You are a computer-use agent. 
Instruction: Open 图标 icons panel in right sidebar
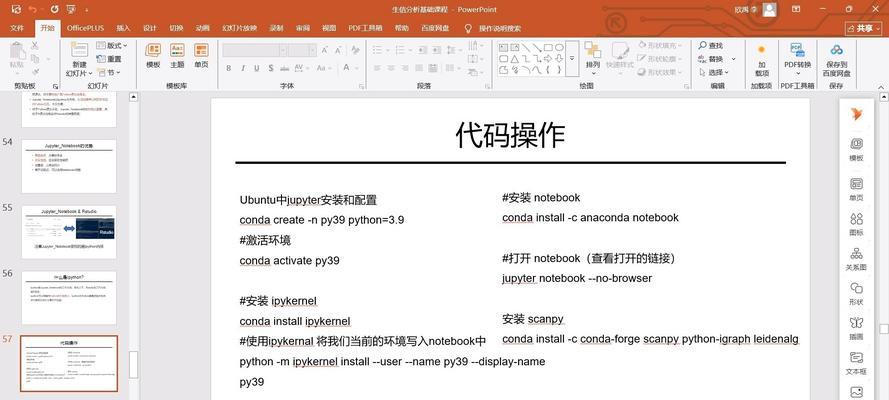pyautogui.click(x=856, y=224)
